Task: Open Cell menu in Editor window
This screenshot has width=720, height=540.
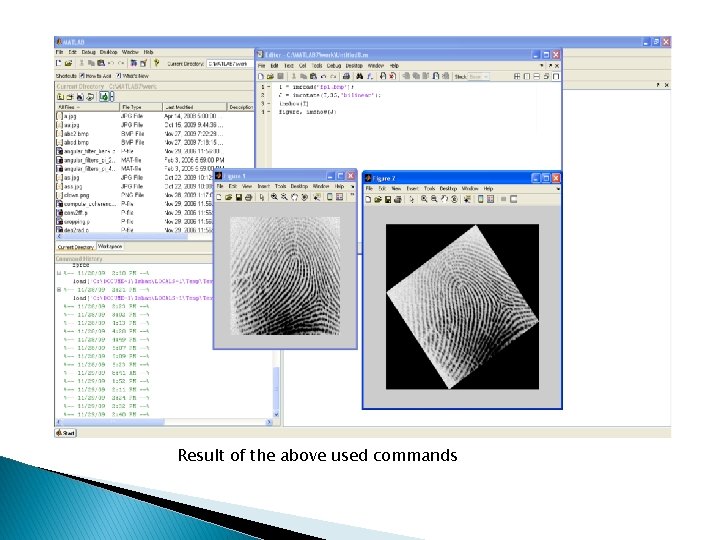Action: pos(303,66)
